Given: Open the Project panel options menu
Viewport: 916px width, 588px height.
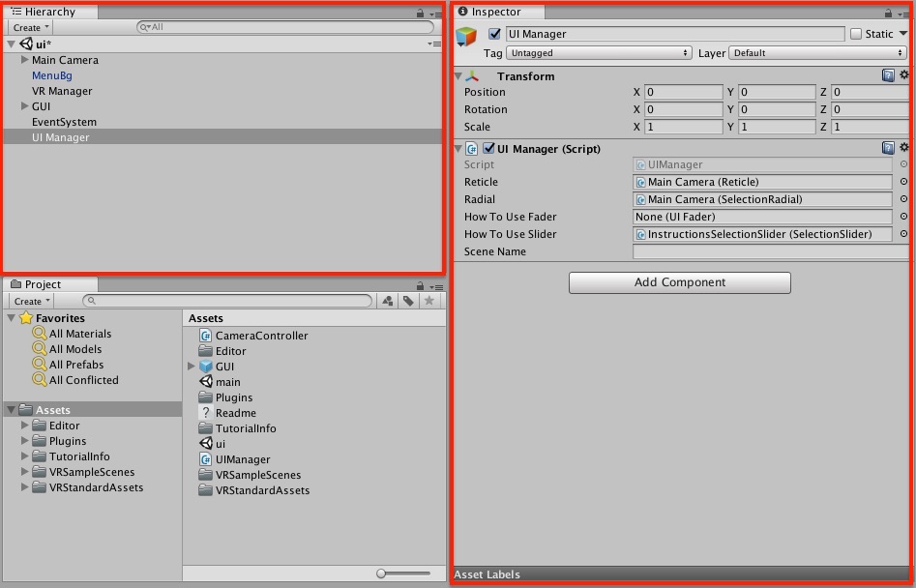Looking at the screenshot, I should click(436, 286).
